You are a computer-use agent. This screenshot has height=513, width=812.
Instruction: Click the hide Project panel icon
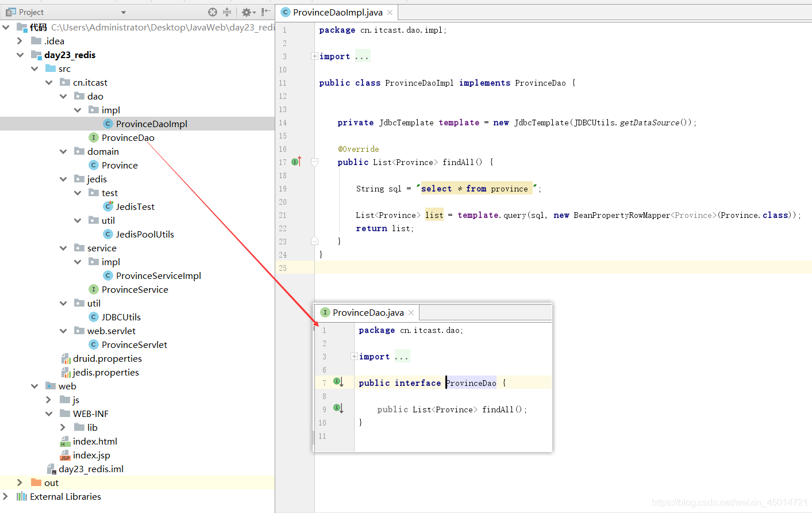(x=265, y=12)
